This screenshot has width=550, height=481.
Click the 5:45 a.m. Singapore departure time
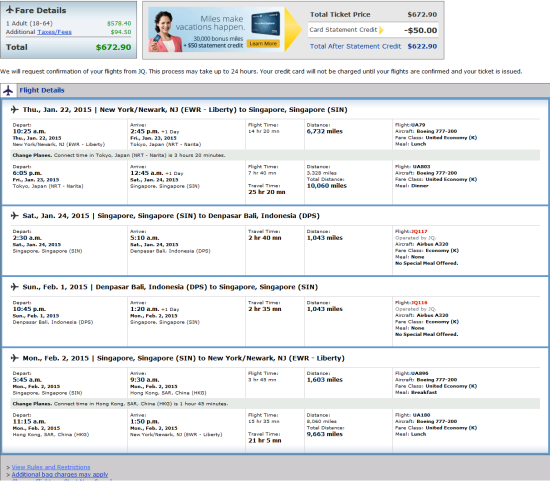[x=27, y=380]
